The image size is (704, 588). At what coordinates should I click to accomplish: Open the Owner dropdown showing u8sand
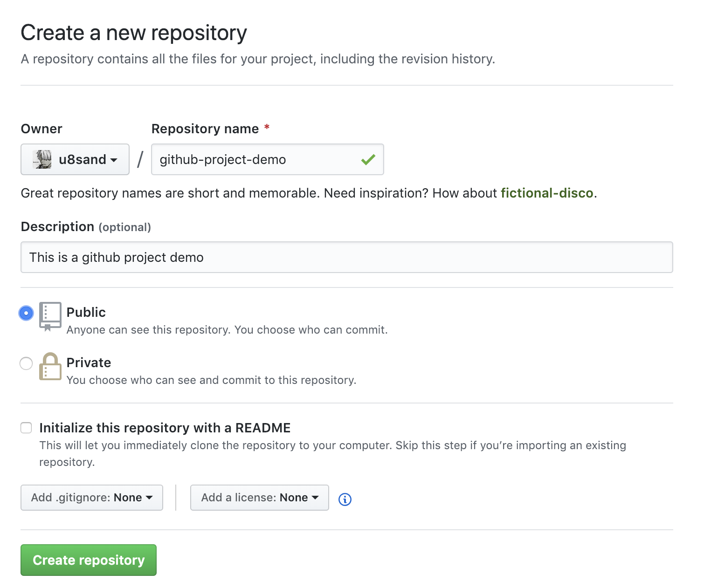click(x=75, y=159)
